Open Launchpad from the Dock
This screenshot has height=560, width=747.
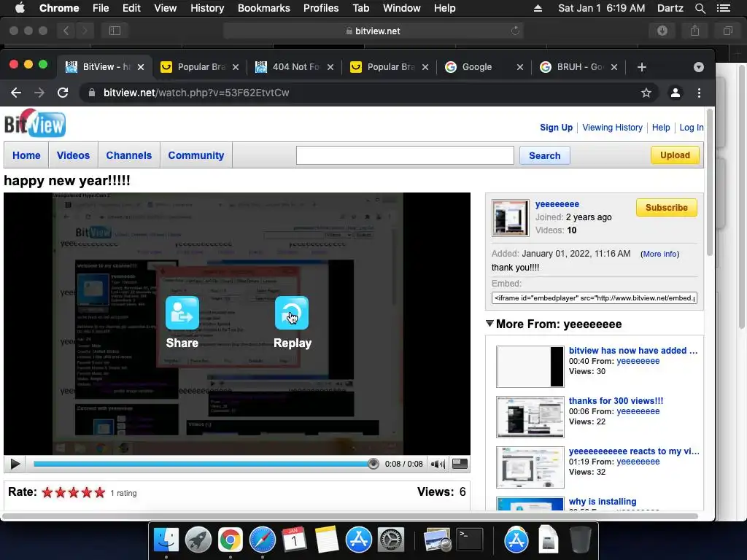pos(198,540)
